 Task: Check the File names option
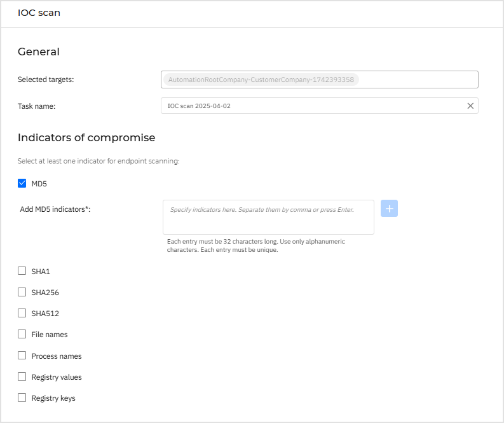pyautogui.click(x=22, y=335)
